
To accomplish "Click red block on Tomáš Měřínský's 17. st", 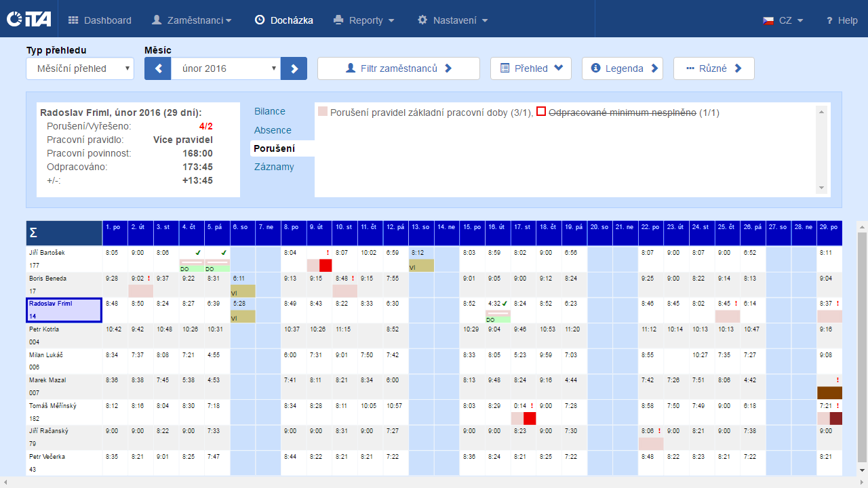I will point(530,418).
